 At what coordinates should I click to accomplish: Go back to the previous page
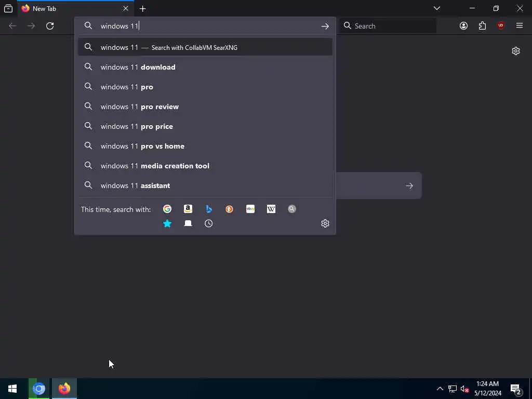[x=12, y=26]
